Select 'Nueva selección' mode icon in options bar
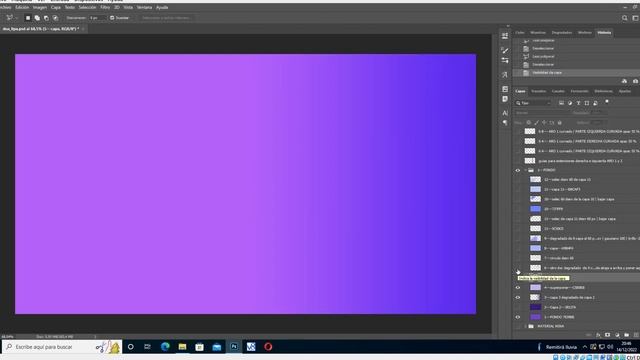This screenshot has height=360, width=640. point(28,18)
